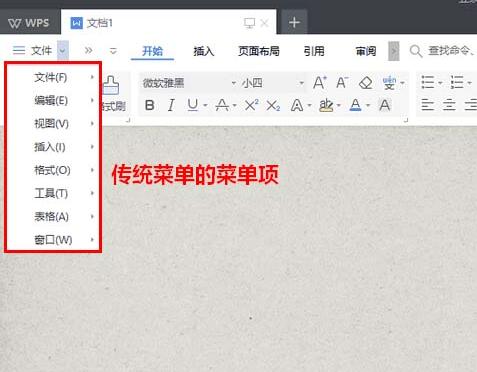Click the 格式刷 label
477x372 pixels.
tap(113, 106)
